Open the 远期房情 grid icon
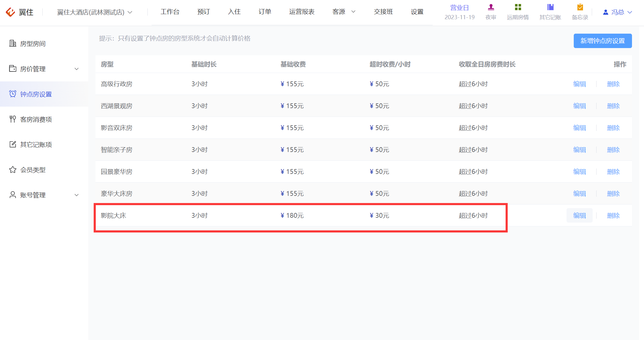 (518, 7)
